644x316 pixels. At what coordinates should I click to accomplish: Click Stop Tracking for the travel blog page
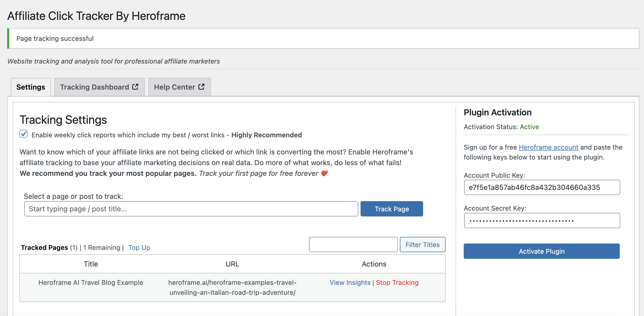[x=397, y=283]
